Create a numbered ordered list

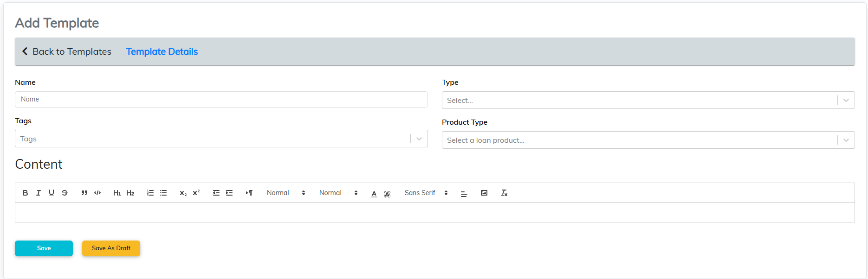pyautogui.click(x=150, y=193)
